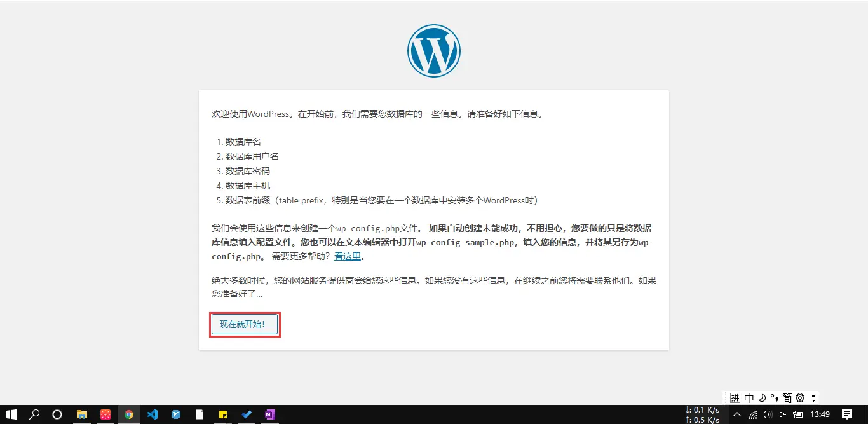Expand hidden system tray icons
The height and width of the screenshot is (424, 868).
[x=736, y=414]
